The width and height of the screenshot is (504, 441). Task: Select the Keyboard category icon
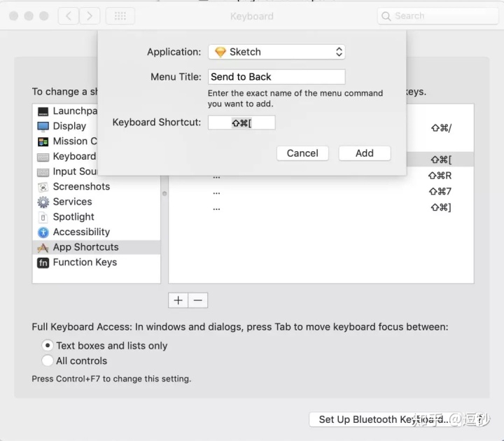point(43,157)
